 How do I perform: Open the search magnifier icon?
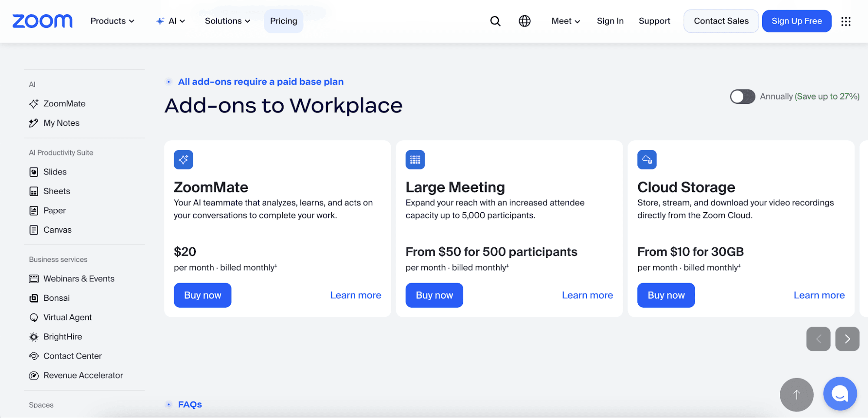(495, 21)
